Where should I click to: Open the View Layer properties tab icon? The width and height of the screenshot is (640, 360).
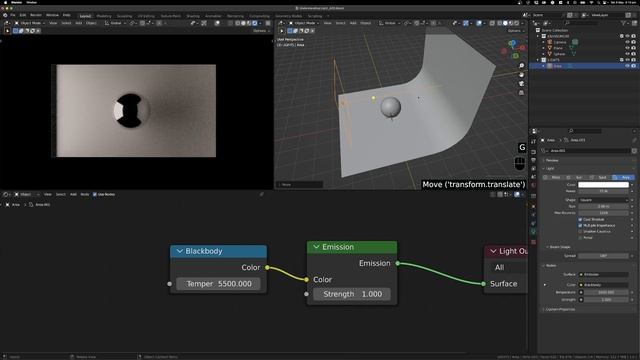[x=533, y=169]
